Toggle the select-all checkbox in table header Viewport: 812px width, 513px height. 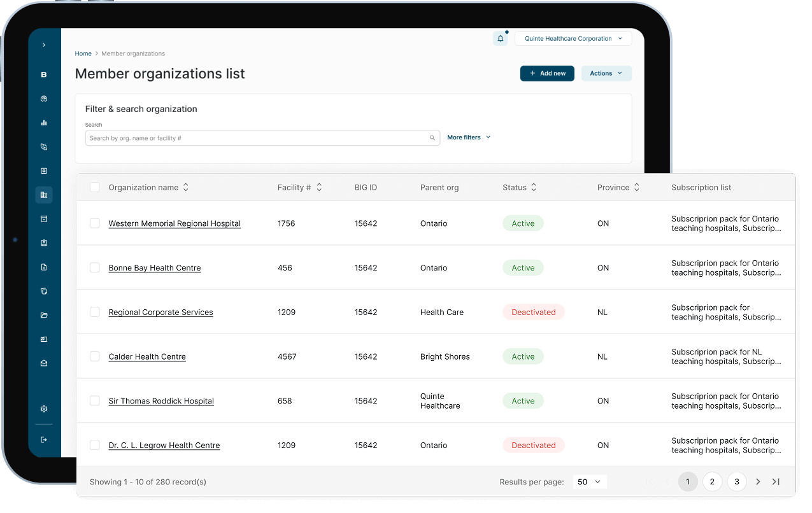(95, 187)
